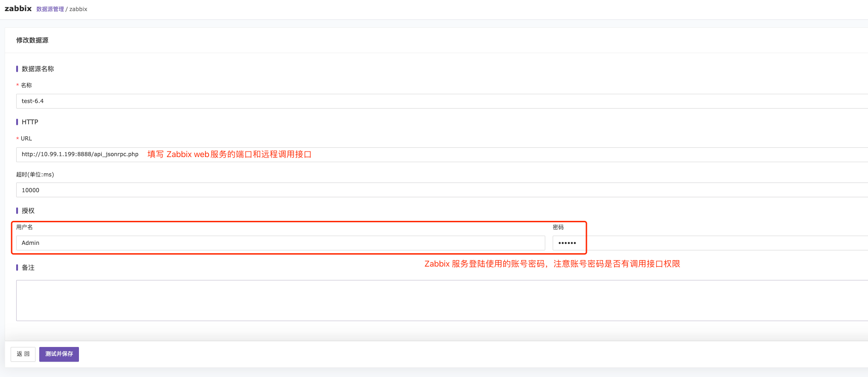Click the 备注 section header
Screen dimensions: 868x377
(28, 268)
